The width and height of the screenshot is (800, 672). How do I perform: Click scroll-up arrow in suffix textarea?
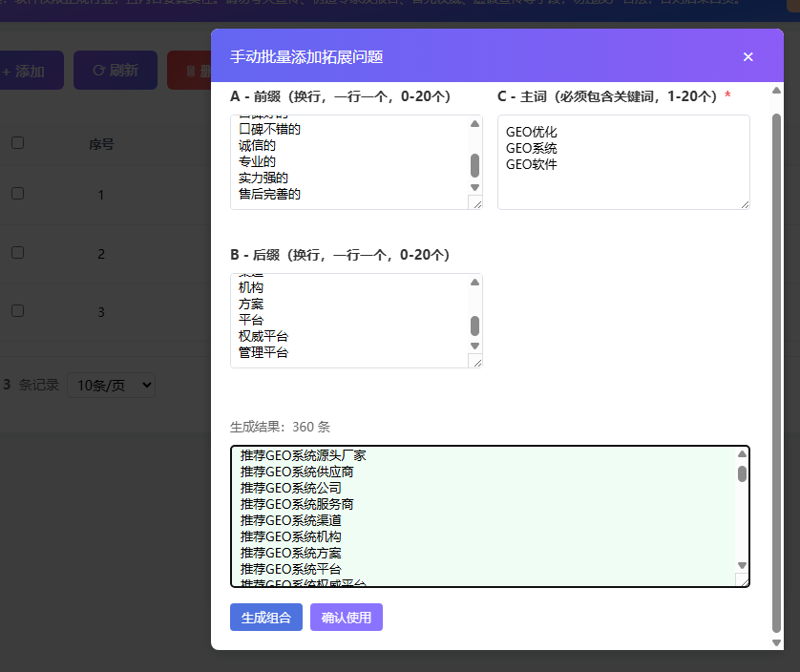pyautogui.click(x=475, y=283)
